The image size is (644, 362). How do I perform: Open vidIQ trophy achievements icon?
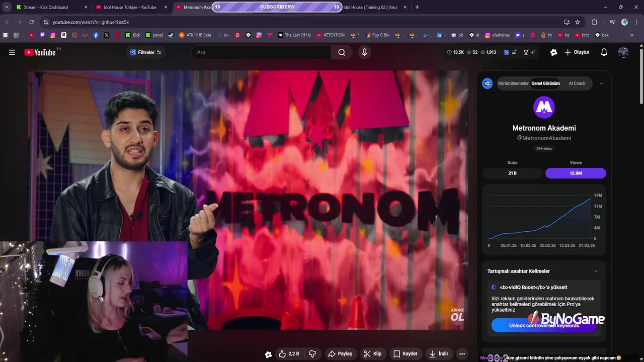click(x=526, y=52)
